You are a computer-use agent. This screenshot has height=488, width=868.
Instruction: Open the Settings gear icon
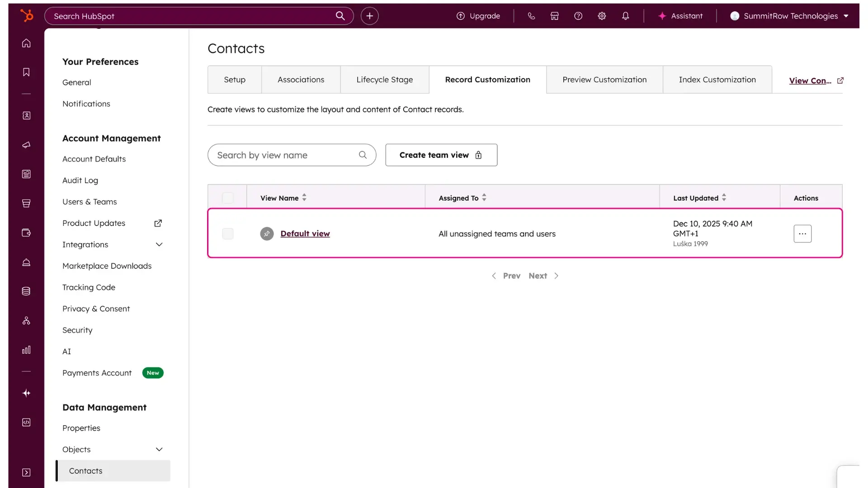click(602, 16)
